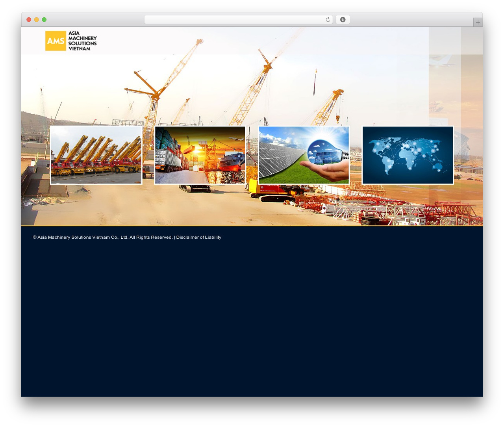The image size is (504, 427).
Task: Minimize the window with yellow button
Action: pyautogui.click(x=36, y=20)
